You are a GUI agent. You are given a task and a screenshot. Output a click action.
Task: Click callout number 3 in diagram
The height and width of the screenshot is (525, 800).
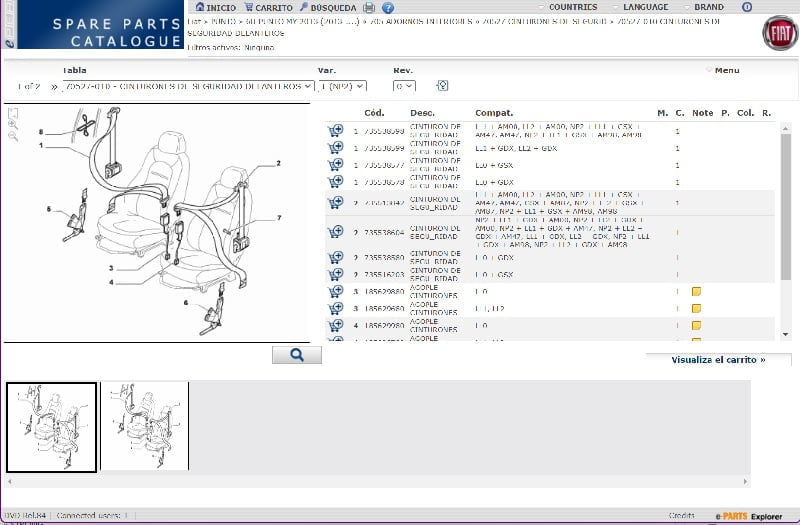pos(111,268)
